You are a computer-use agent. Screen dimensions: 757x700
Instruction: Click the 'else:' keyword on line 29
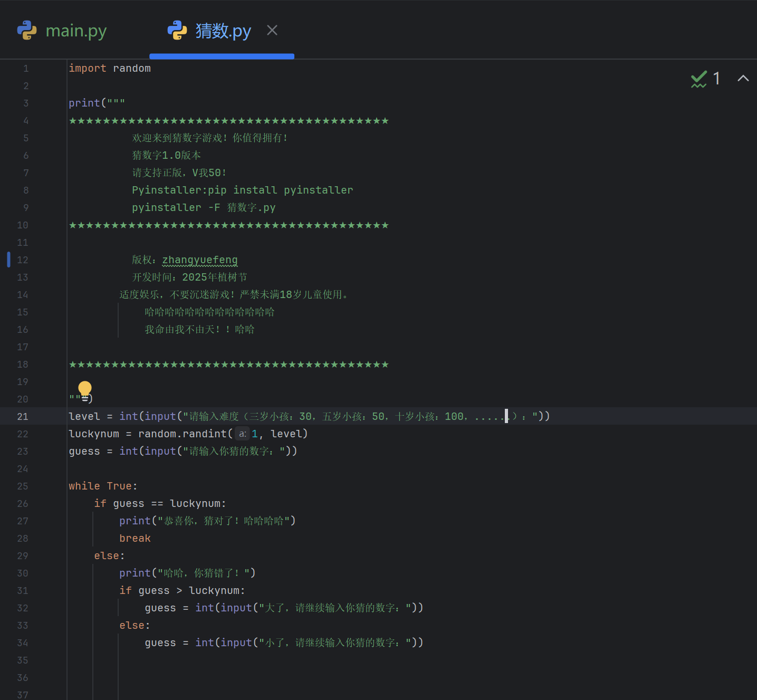(109, 555)
